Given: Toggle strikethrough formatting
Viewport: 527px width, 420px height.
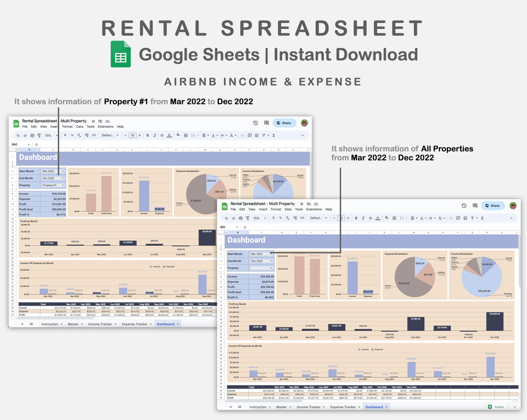Looking at the screenshot, I should coord(162,135).
